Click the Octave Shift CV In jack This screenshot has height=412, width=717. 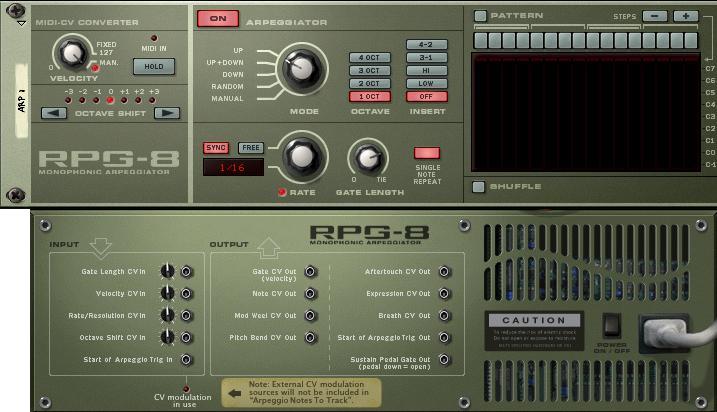point(186,337)
